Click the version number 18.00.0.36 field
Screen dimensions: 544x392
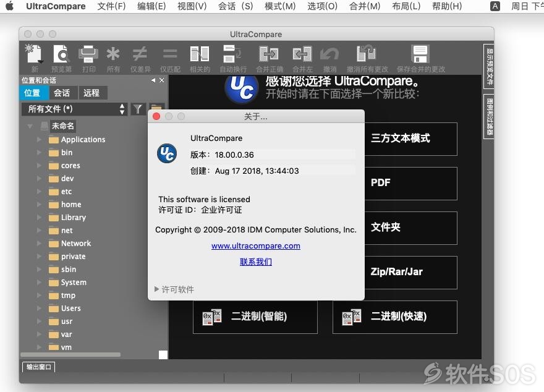coord(285,155)
